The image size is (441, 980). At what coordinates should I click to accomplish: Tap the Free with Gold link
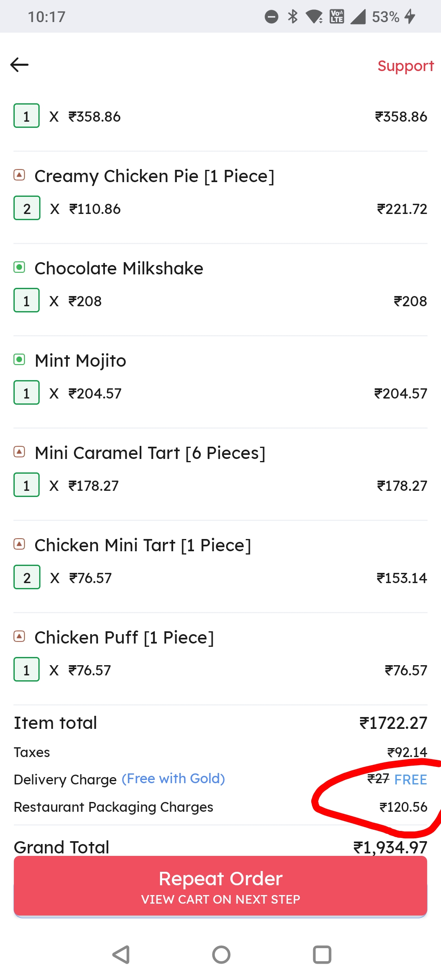[173, 779]
